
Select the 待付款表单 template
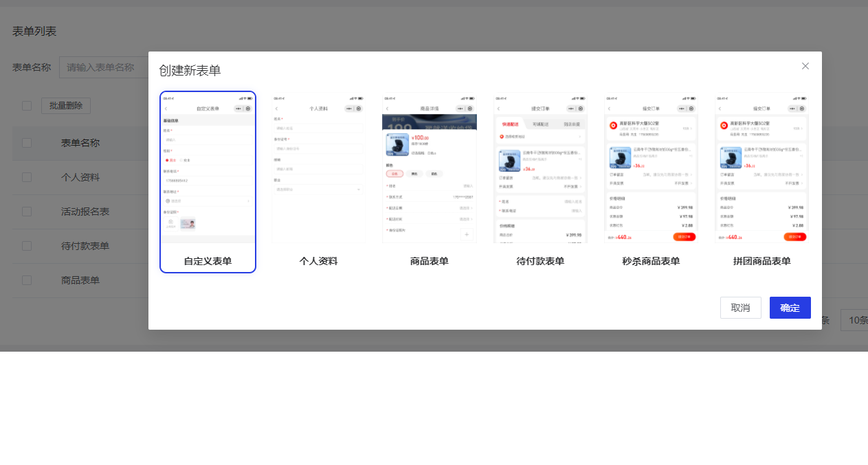click(540, 168)
